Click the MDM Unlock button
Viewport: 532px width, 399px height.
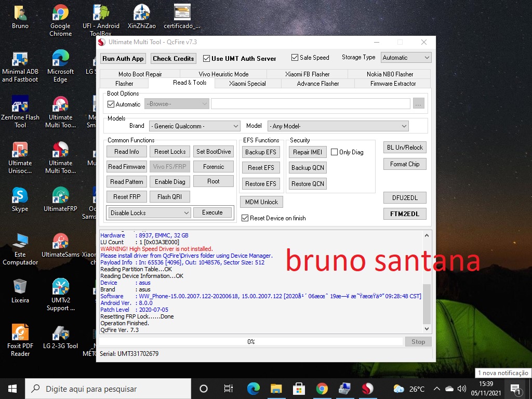point(262,202)
